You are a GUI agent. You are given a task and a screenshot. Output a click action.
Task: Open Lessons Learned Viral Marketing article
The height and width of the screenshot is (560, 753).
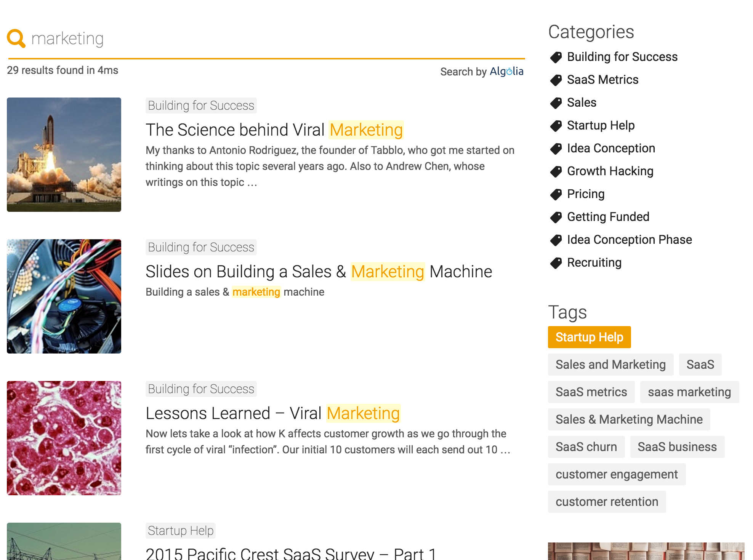(x=273, y=412)
